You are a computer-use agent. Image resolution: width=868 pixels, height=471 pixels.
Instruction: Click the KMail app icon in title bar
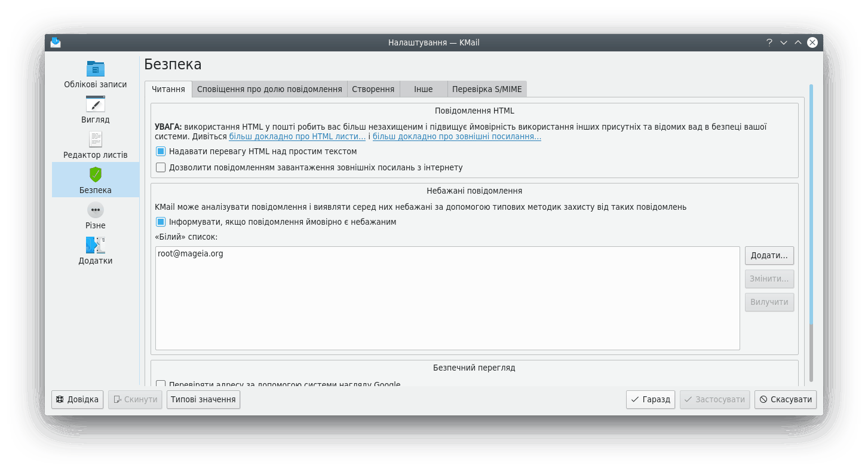pos(56,42)
